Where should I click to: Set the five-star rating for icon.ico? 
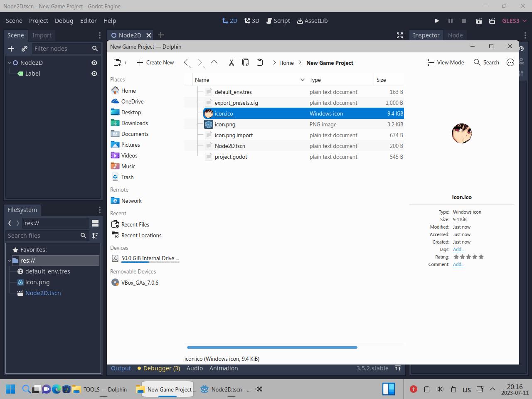481,257
